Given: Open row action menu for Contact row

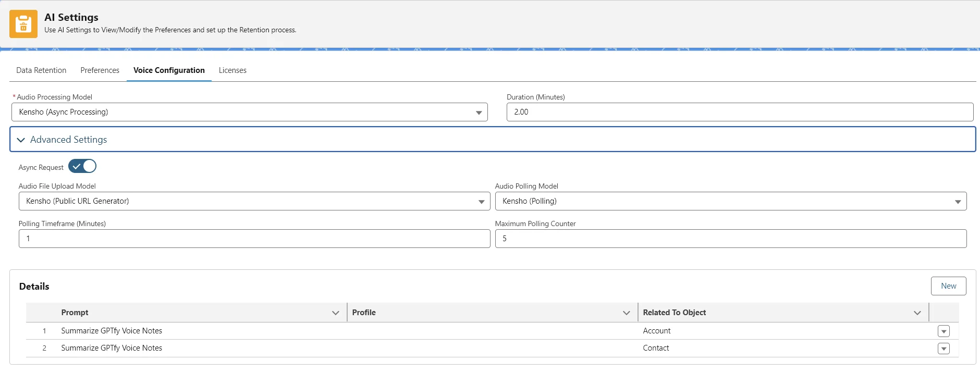Looking at the screenshot, I should tap(943, 349).
